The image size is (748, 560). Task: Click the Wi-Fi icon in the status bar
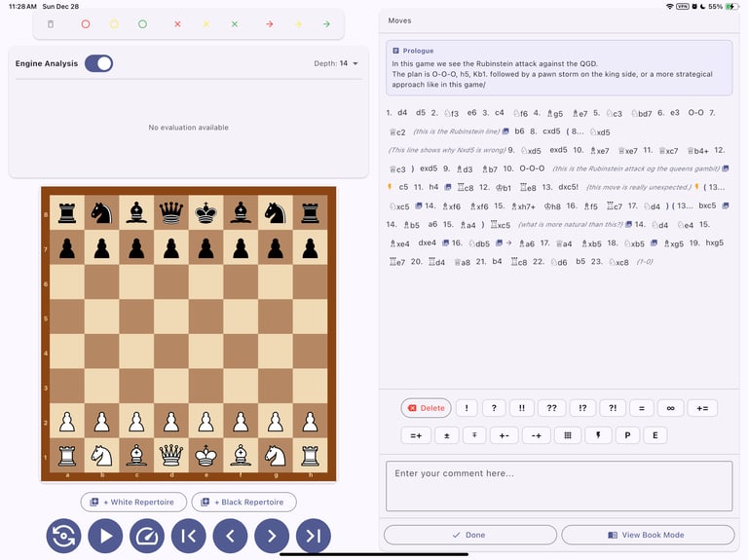click(670, 6)
